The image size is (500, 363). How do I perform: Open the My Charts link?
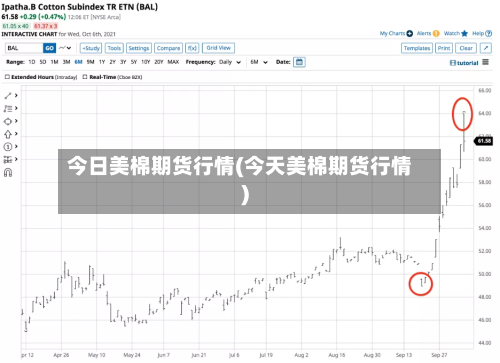pyautogui.click(x=392, y=33)
